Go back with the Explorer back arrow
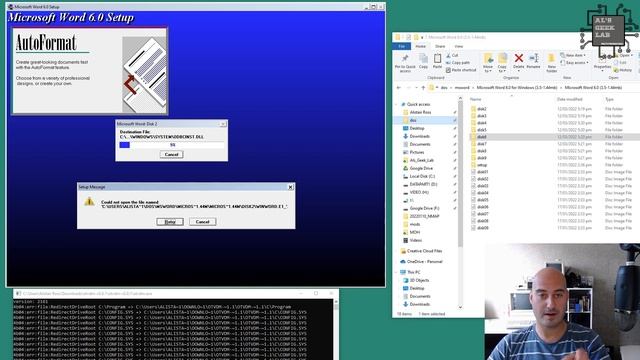This screenshot has height=360, width=640. 399,87
